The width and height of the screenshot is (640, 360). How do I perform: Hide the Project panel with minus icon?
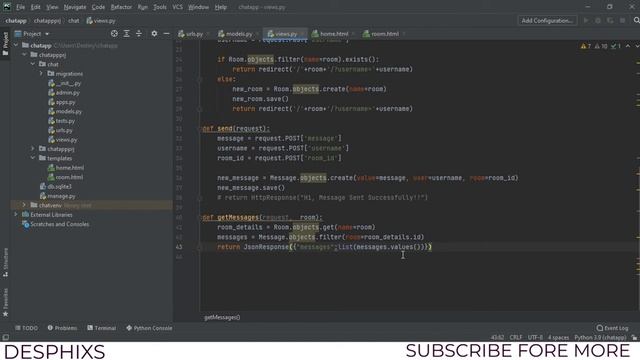[167, 34]
